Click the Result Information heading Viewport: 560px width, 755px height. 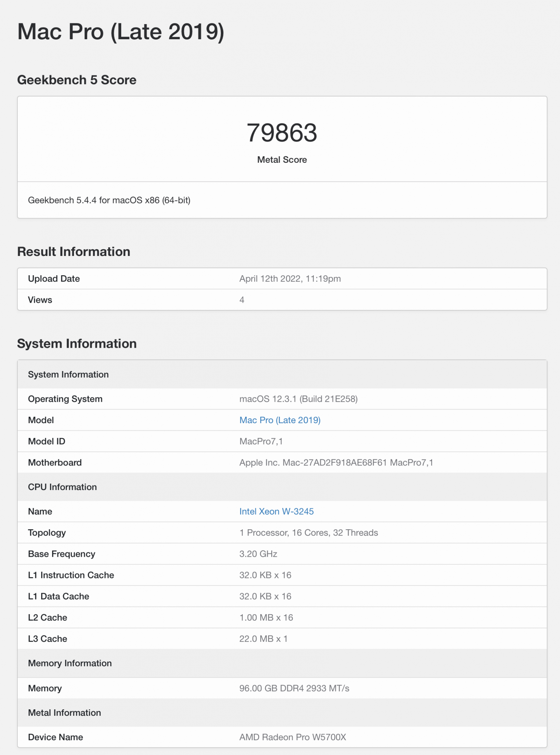pyautogui.click(x=74, y=252)
